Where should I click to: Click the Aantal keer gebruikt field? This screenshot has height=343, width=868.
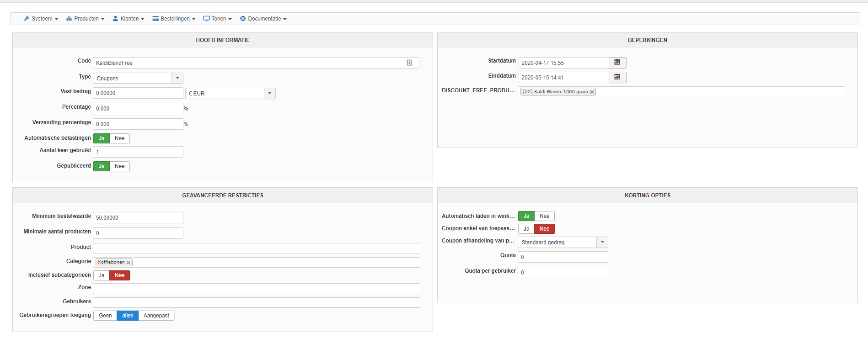click(x=138, y=152)
